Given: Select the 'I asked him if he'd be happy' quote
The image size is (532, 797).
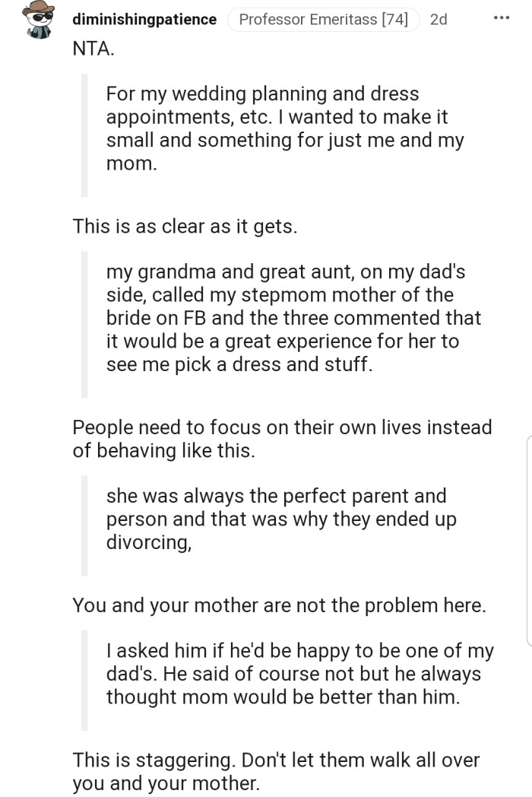Looking at the screenshot, I should pos(299,674).
